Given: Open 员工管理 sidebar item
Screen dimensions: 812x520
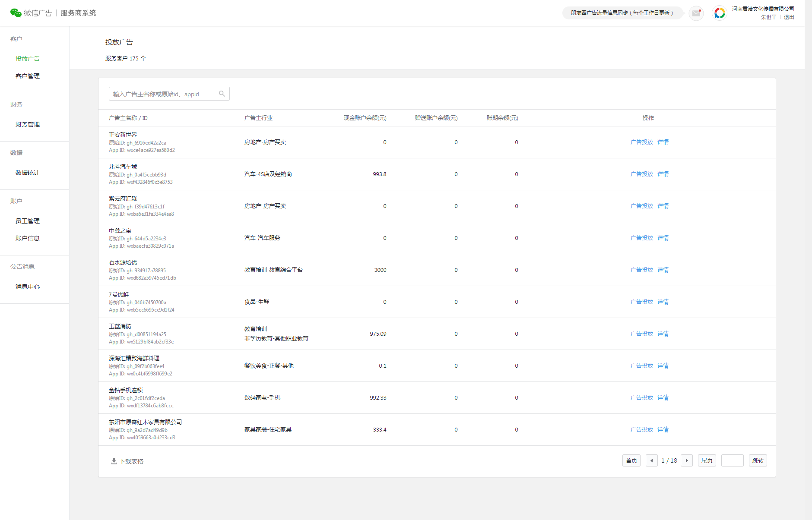Looking at the screenshot, I should tap(28, 221).
